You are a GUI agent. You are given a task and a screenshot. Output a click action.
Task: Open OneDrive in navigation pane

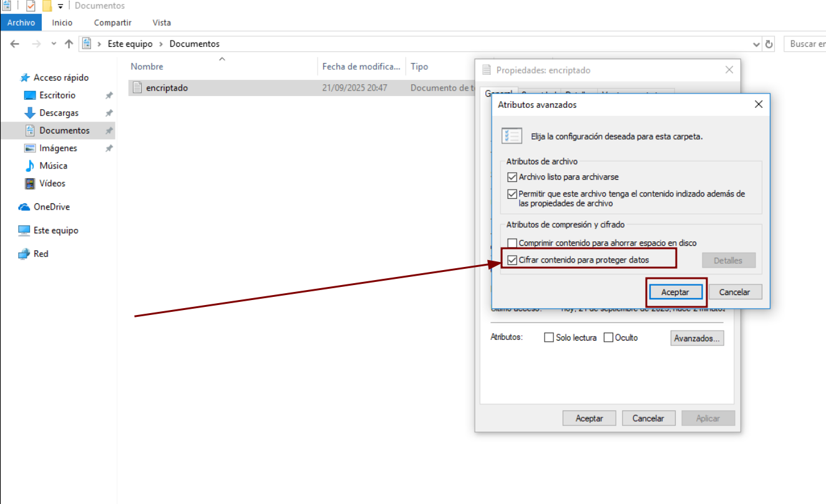[x=51, y=207]
